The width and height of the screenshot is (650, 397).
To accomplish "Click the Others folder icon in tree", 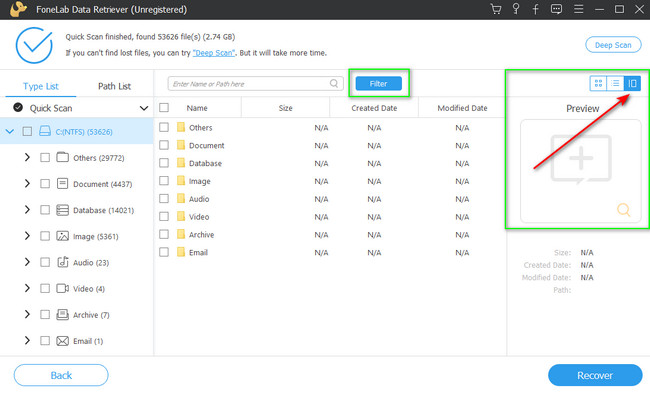I will (63, 157).
